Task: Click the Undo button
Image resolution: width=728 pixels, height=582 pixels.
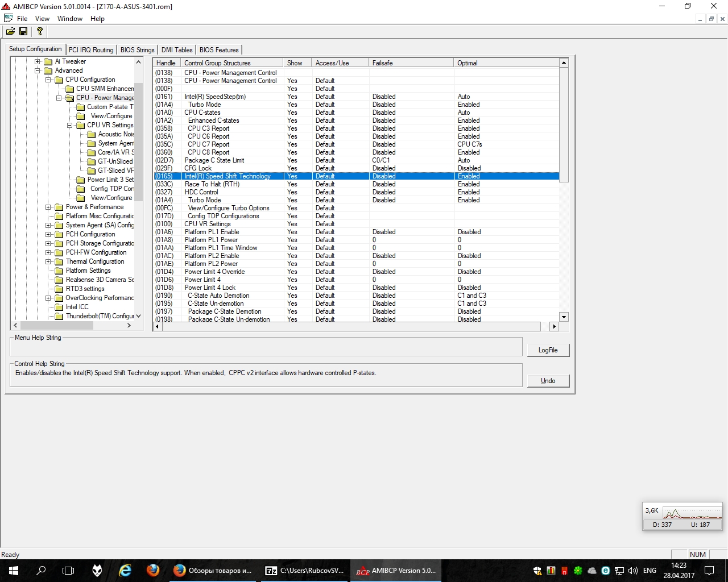Action: [x=548, y=381]
